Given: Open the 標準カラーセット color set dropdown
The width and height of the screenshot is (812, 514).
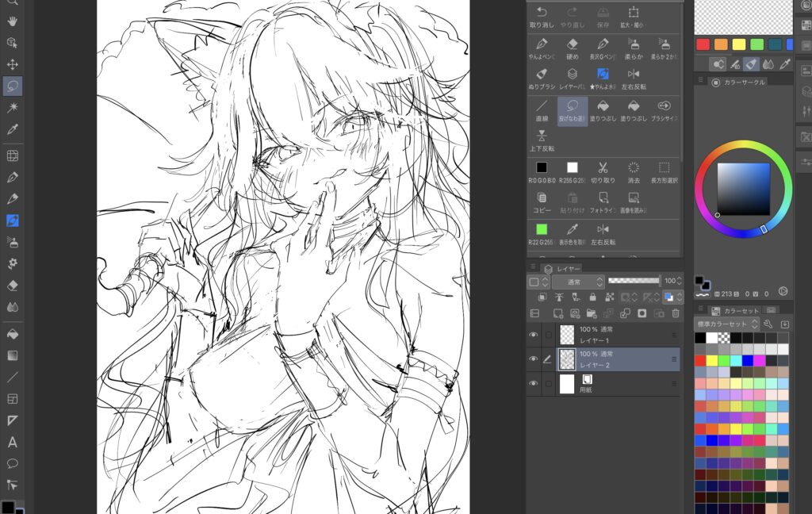Looking at the screenshot, I should tap(726, 324).
